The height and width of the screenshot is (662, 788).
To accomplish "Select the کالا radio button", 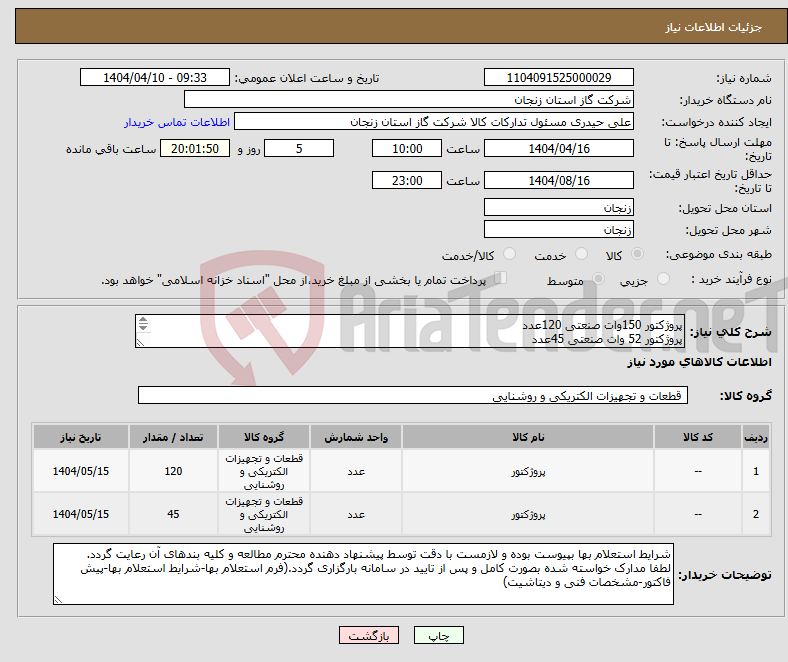I will [637, 254].
